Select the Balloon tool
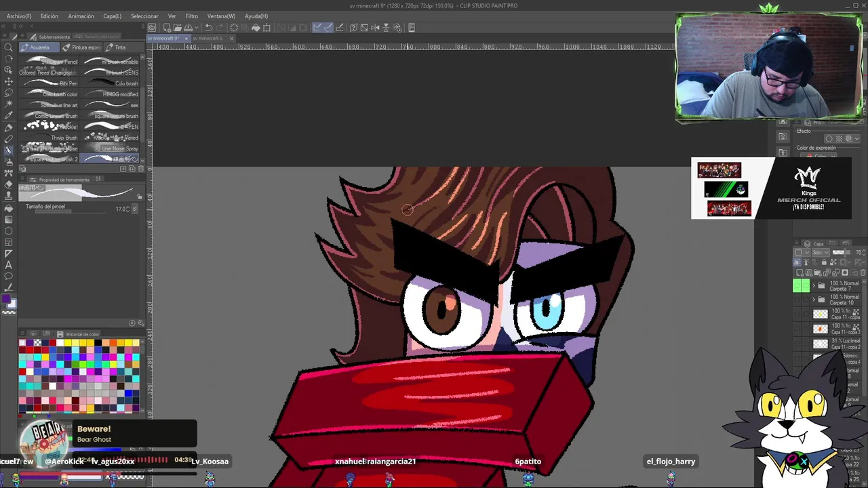This screenshot has height=488, width=868. point(8,276)
